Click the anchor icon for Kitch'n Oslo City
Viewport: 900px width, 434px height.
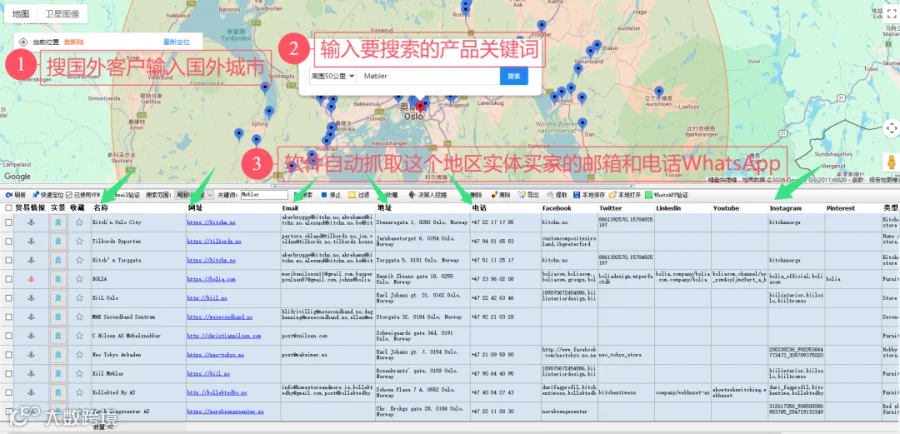(31, 222)
